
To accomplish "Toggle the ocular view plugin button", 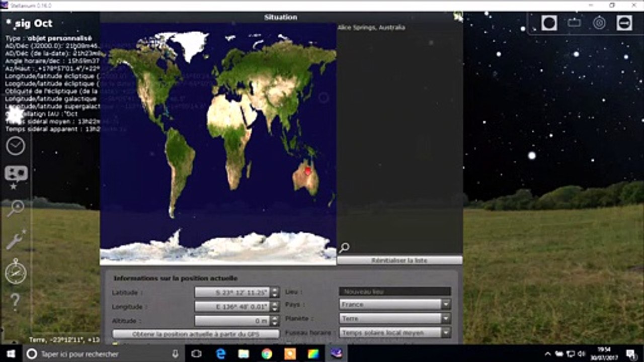I will coord(549,23).
